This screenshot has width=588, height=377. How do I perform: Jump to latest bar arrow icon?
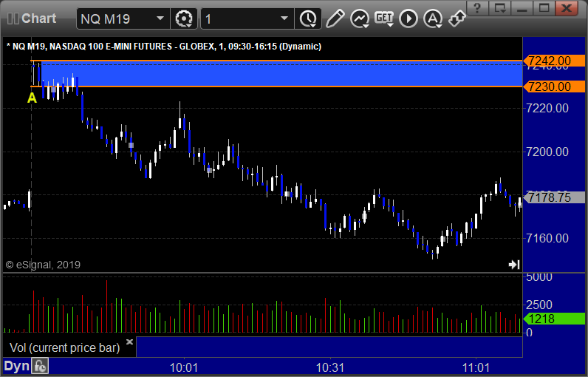(513, 265)
